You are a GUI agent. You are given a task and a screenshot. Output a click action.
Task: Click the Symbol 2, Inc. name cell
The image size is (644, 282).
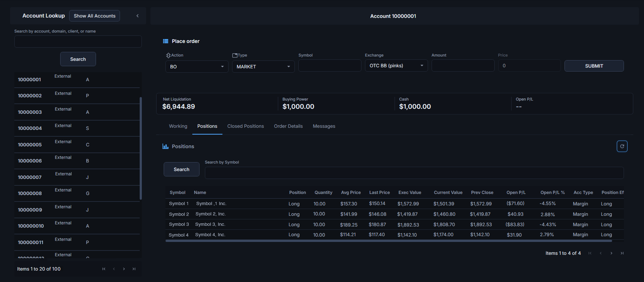pyautogui.click(x=210, y=214)
